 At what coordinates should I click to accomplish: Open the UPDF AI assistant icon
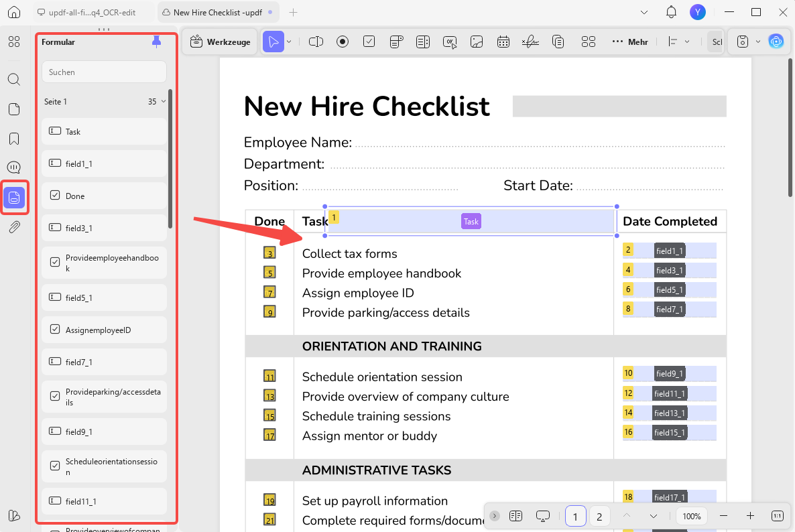point(776,42)
